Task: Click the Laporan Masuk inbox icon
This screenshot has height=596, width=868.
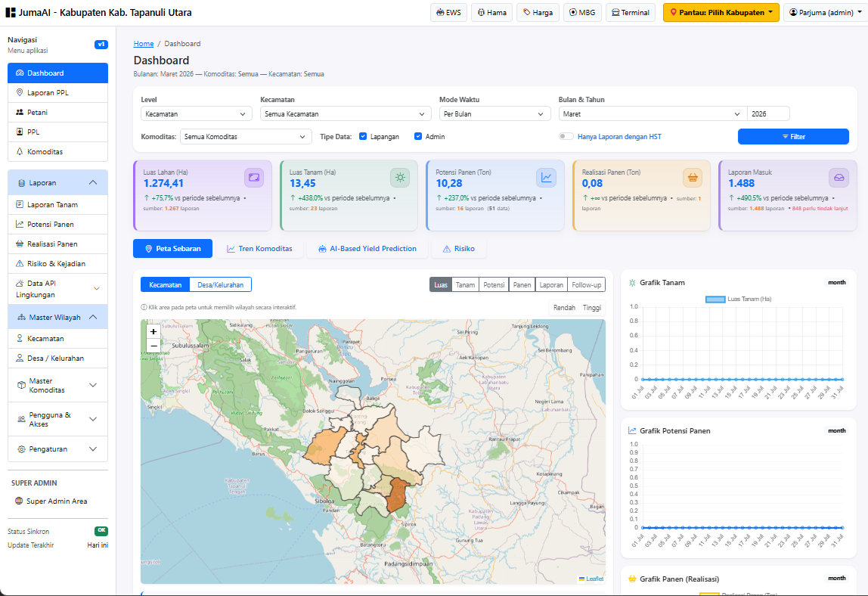Action: (839, 178)
